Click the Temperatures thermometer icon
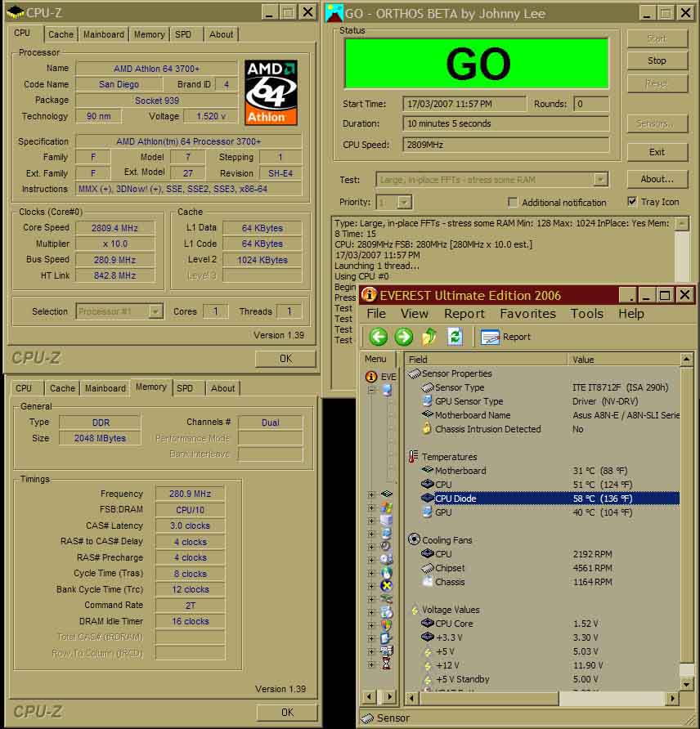 pyautogui.click(x=413, y=457)
